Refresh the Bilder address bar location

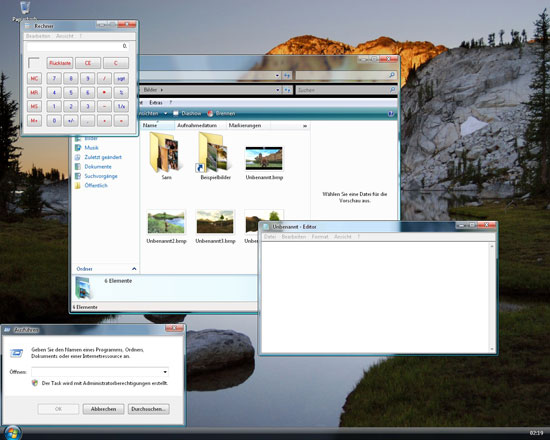(287, 90)
